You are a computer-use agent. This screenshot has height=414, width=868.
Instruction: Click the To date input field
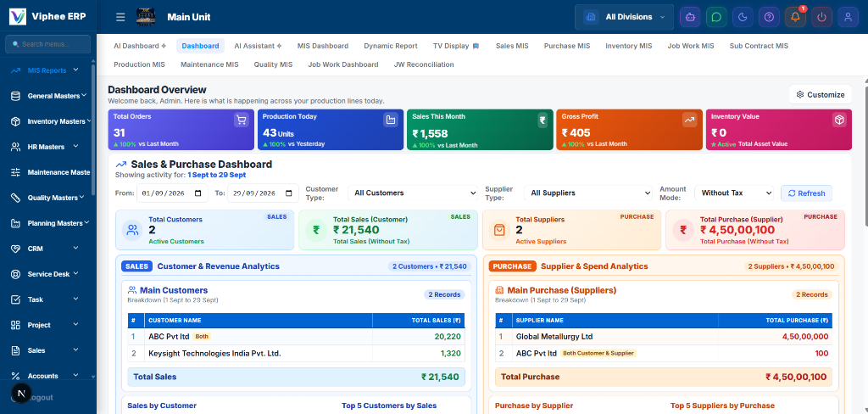[x=264, y=193]
